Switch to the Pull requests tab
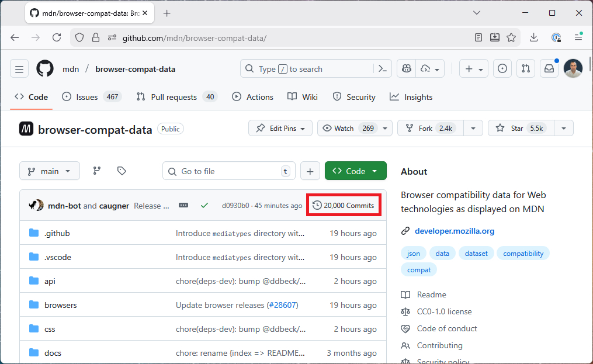 [175, 97]
